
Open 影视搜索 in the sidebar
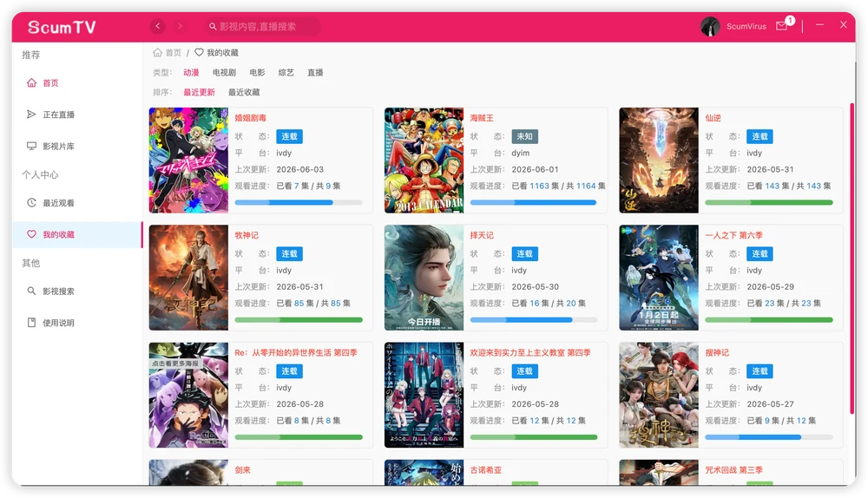pyautogui.click(x=77, y=291)
